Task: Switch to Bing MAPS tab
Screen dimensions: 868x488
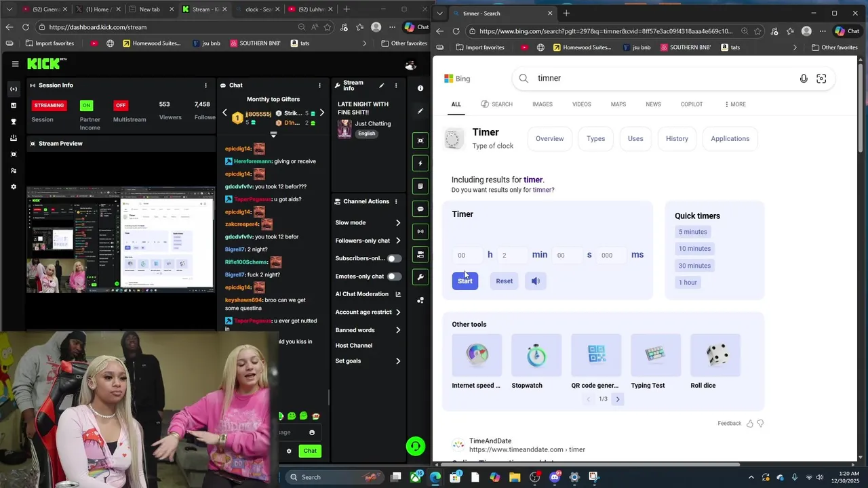Action: click(618, 104)
